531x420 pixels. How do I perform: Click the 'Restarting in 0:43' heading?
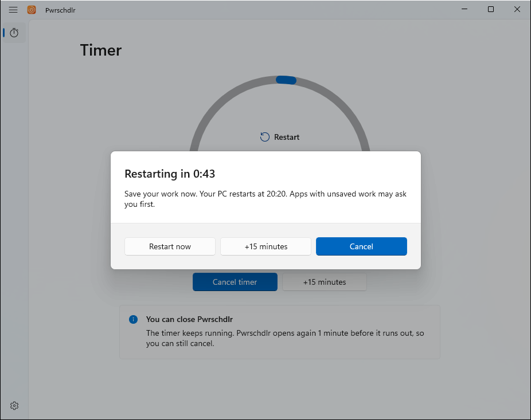pyautogui.click(x=170, y=174)
